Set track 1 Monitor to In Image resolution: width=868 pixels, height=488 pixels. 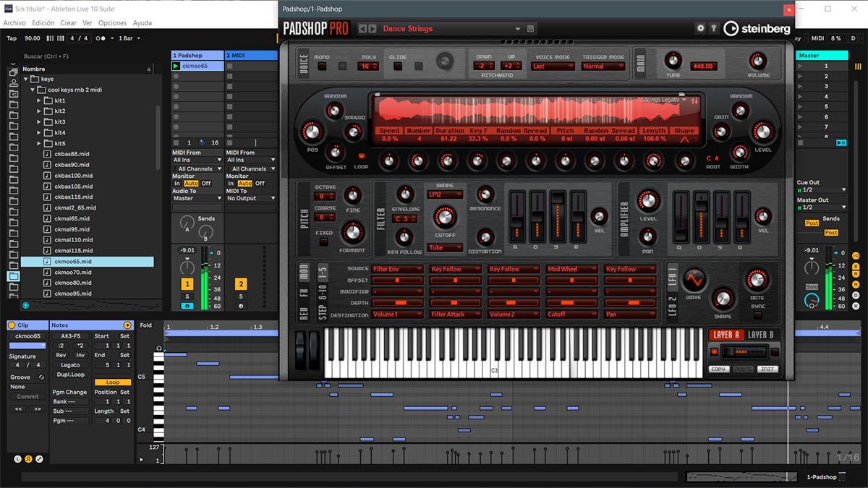coord(177,184)
